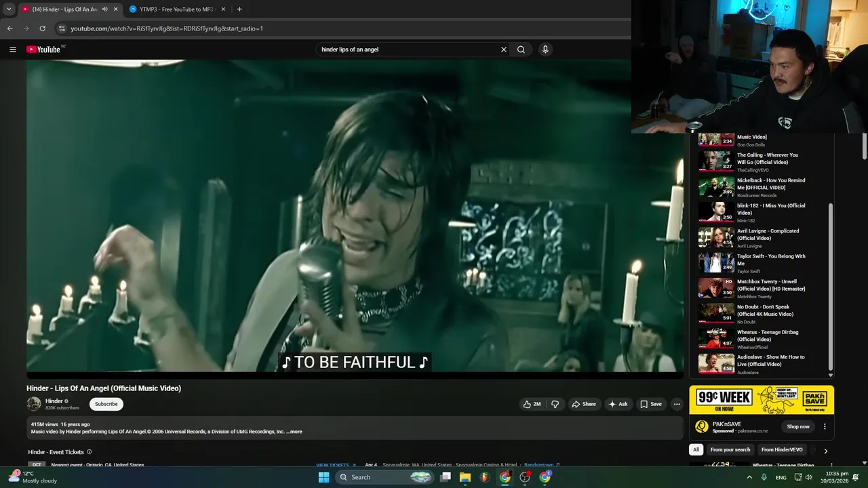Click the search magnifier button
This screenshot has height=488, width=868.
(521, 49)
